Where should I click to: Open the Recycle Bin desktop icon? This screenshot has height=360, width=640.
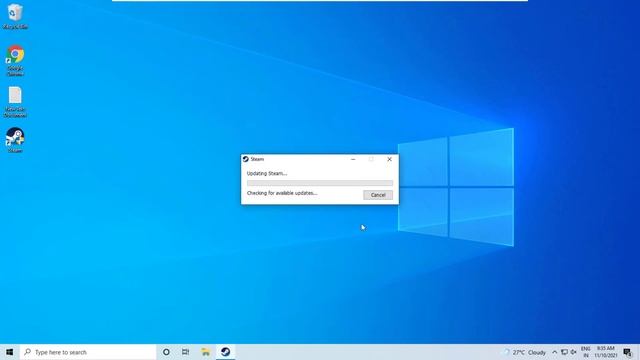[x=15, y=16]
